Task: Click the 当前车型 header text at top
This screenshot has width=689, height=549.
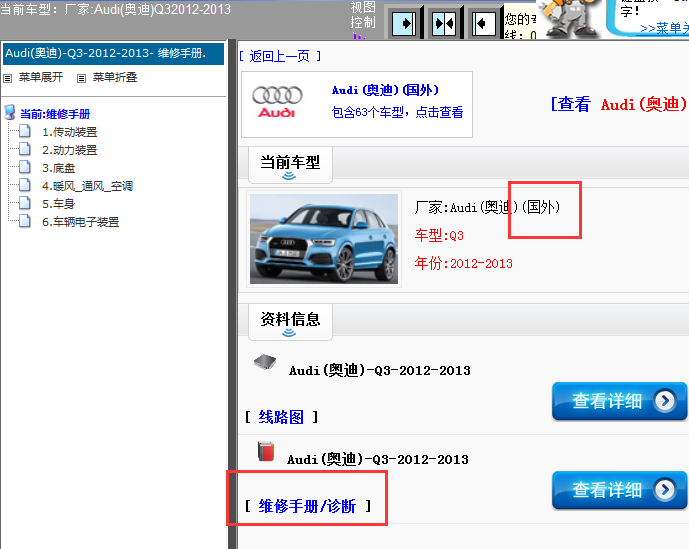Action: click(x=115, y=9)
